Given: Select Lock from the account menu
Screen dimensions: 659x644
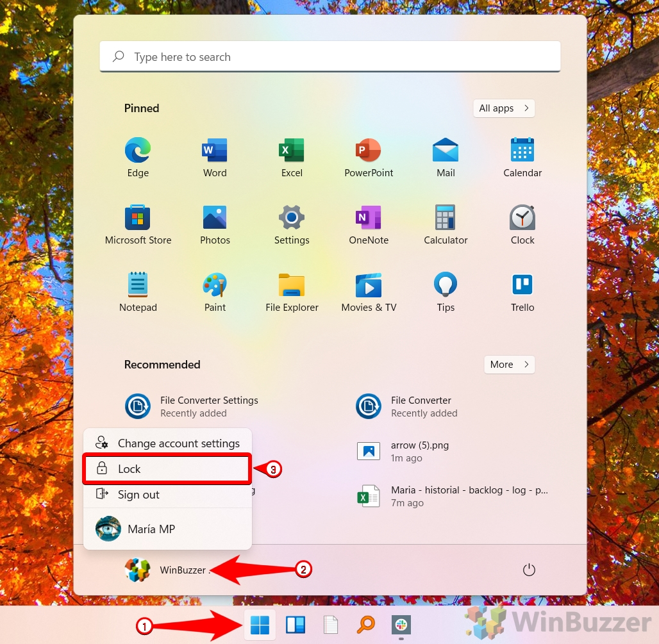Looking at the screenshot, I should pyautogui.click(x=167, y=468).
